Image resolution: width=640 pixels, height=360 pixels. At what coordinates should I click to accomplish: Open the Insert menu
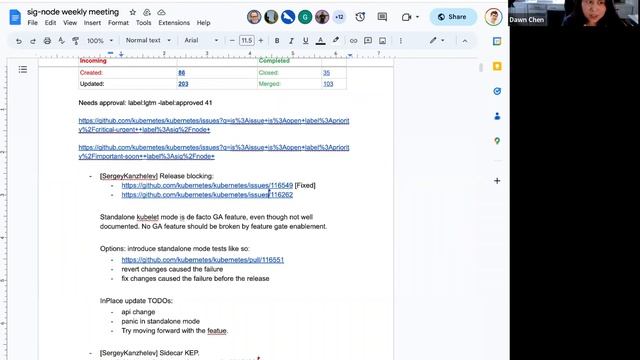pyautogui.click(x=92, y=23)
